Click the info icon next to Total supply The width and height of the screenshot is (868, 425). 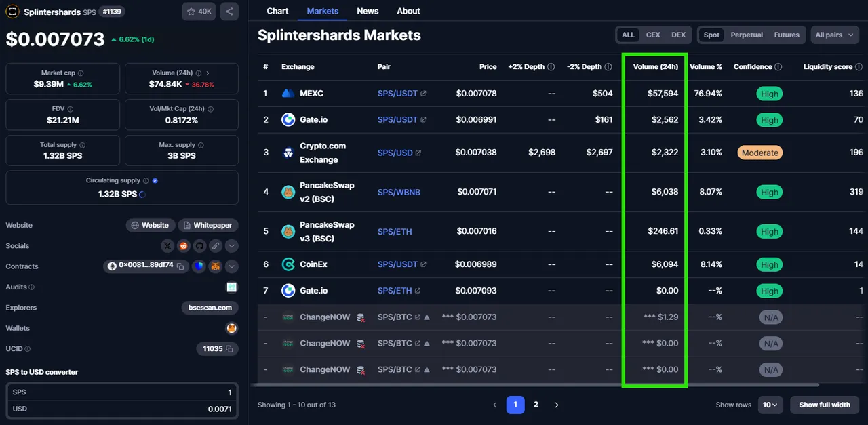83,145
